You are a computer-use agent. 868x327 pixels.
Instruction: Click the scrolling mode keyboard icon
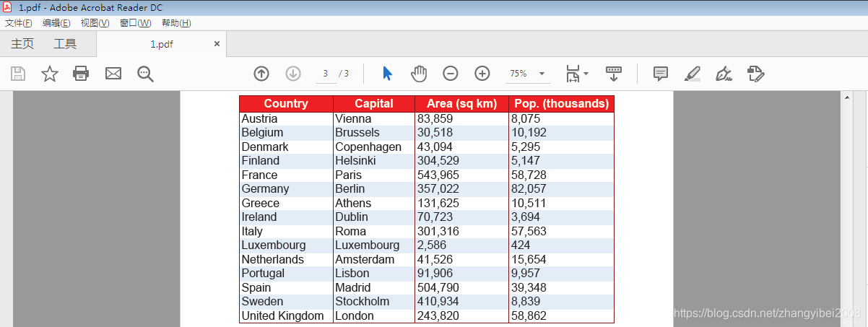coord(613,74)
